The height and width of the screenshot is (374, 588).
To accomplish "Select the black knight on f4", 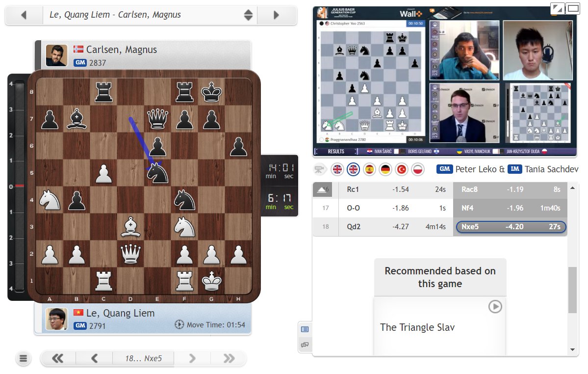I will coord(184,200).
